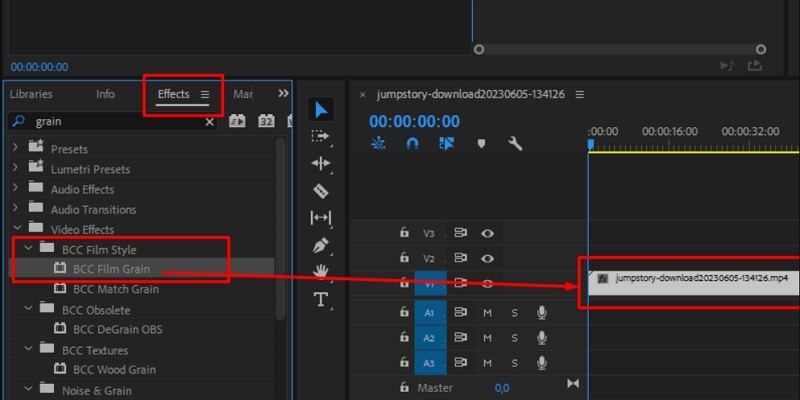Toggle timeline snapping magnet icon
The width and height of the screenshot is (800, 400).
coord(412,143)
